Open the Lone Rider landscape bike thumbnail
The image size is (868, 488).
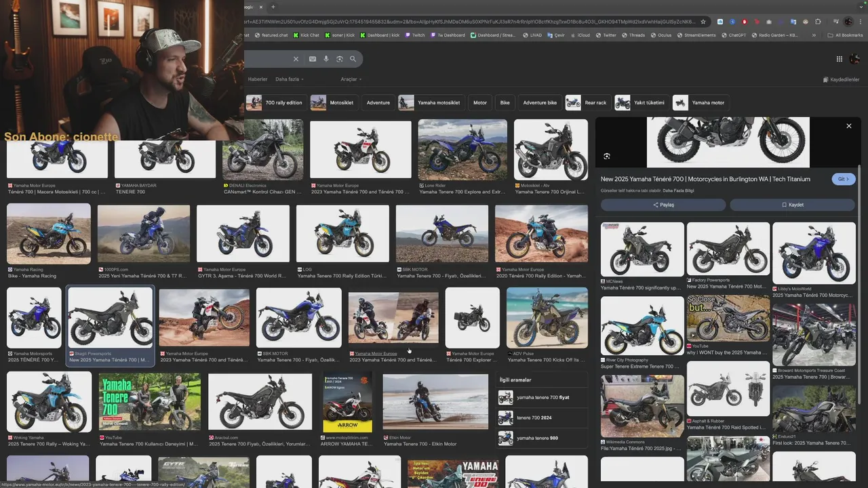click(462, 150)
